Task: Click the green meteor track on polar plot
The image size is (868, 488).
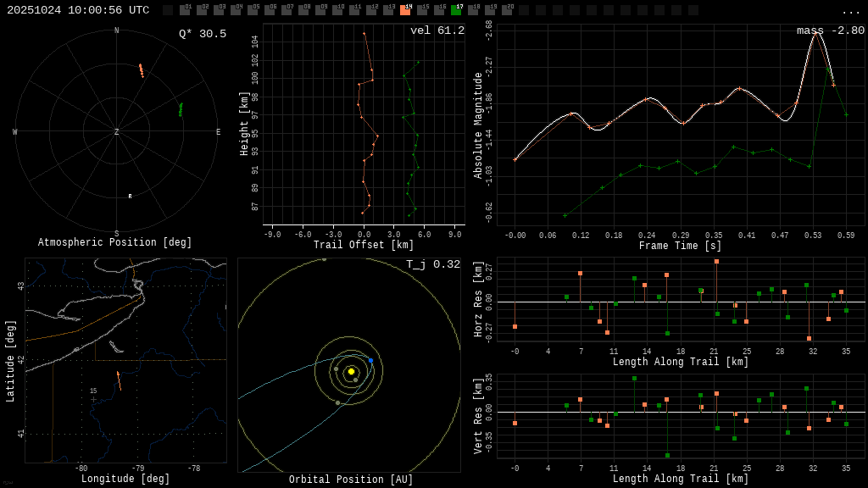Action: 181,109
